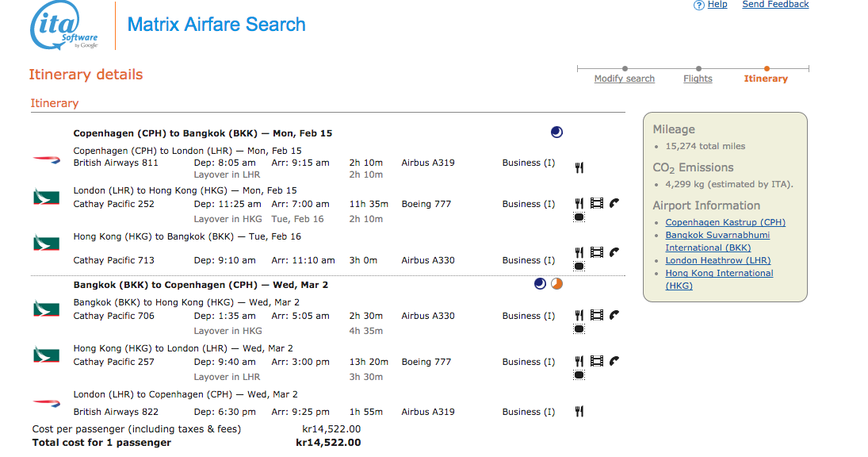Click the phone icon for Cathay Pacific 706

tap(614, 315)
